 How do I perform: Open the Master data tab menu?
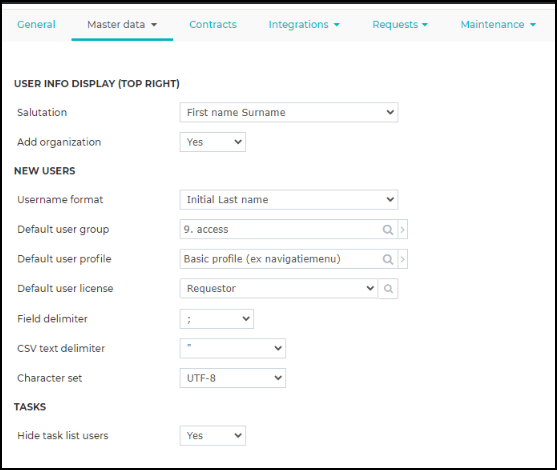[122, 25]
